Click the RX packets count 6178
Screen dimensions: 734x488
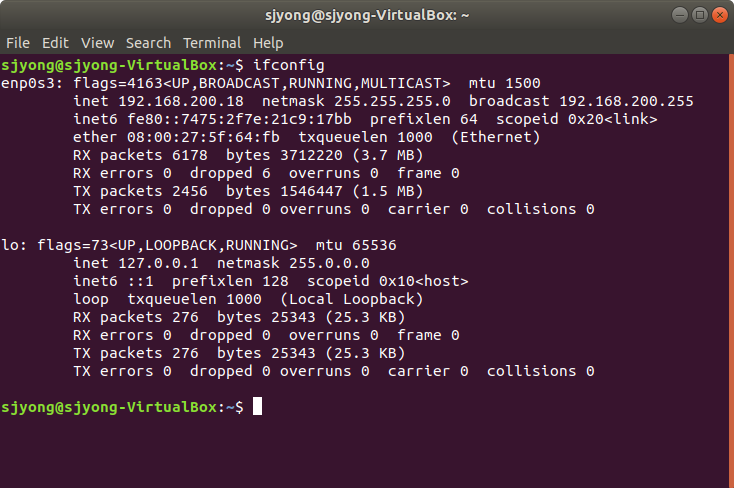[x=190, y=155]
